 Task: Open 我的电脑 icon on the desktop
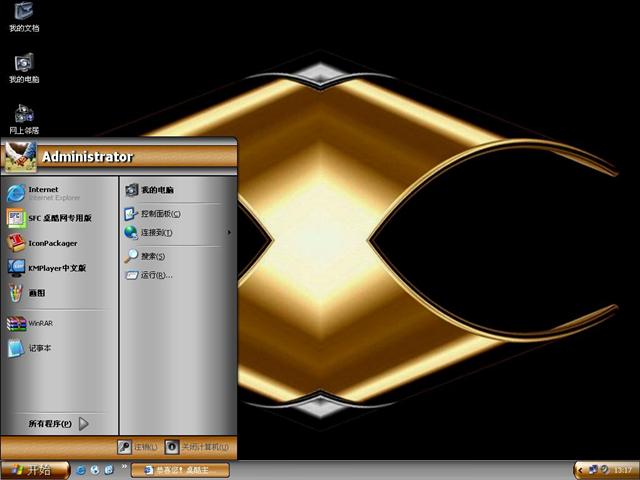click(x=24, y=68)
